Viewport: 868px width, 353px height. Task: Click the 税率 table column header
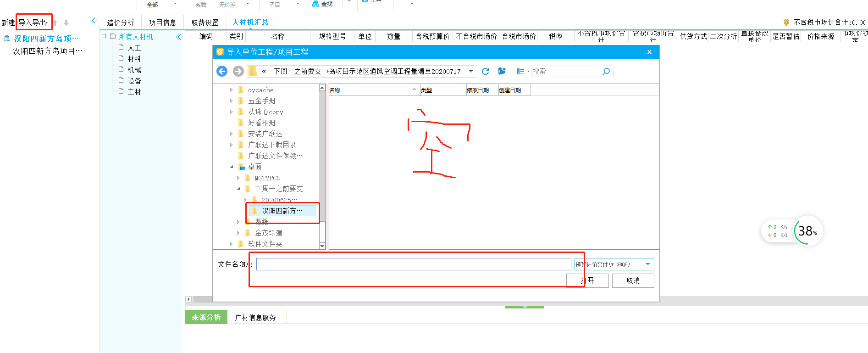[x=556, y=36]
